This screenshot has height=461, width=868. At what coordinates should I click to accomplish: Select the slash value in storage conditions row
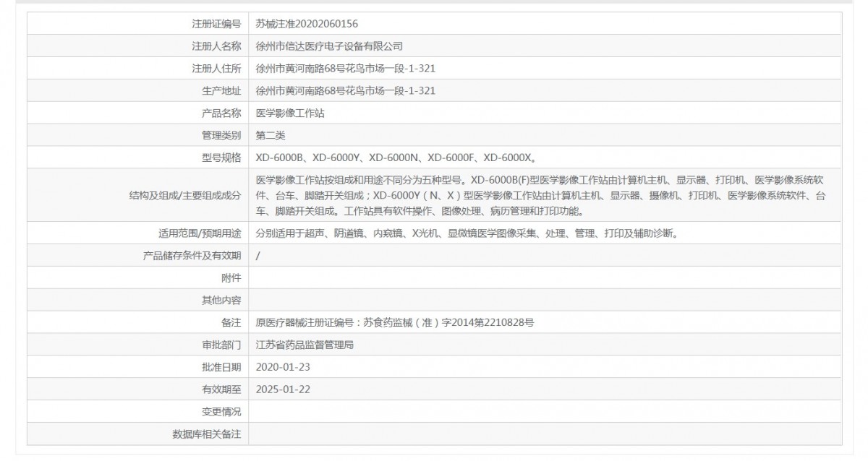pyautogui.click(x=258, y=256)
